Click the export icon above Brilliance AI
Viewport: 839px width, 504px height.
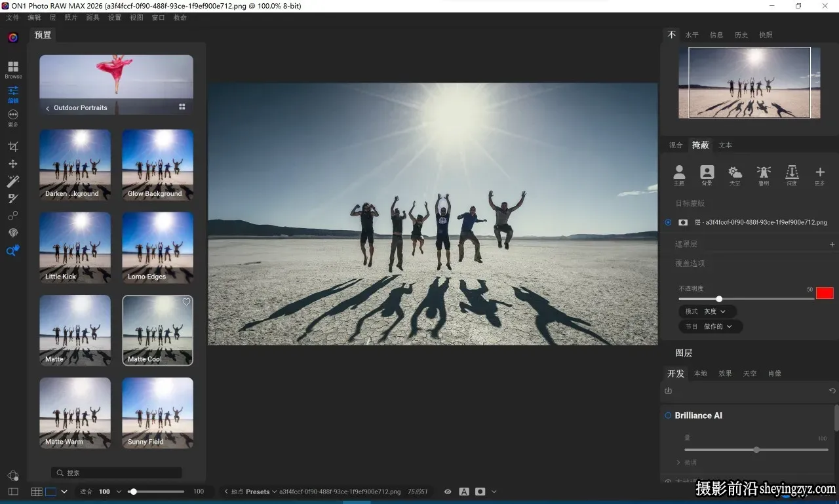pyautogui.click(x=669, y=391)
